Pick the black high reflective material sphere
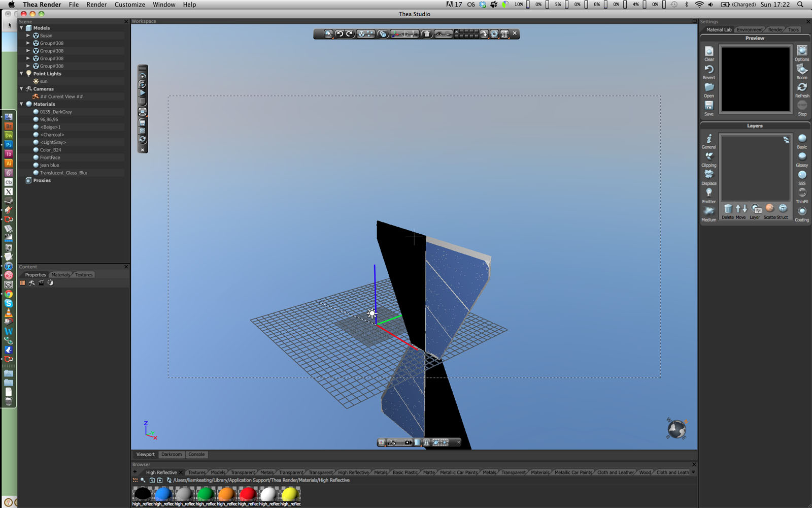The width and height of the screenshot is (812, 508). [x=142, y=494]
